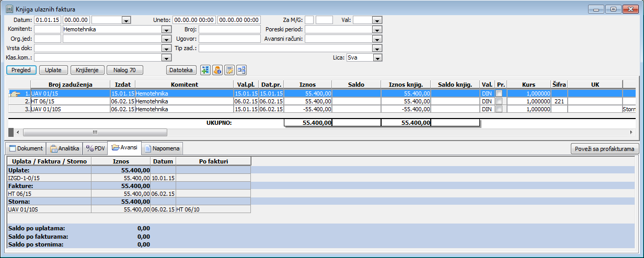Click the Nalog 70 button
The width and height of the screenshot is (644, 258).
(124, 70)
